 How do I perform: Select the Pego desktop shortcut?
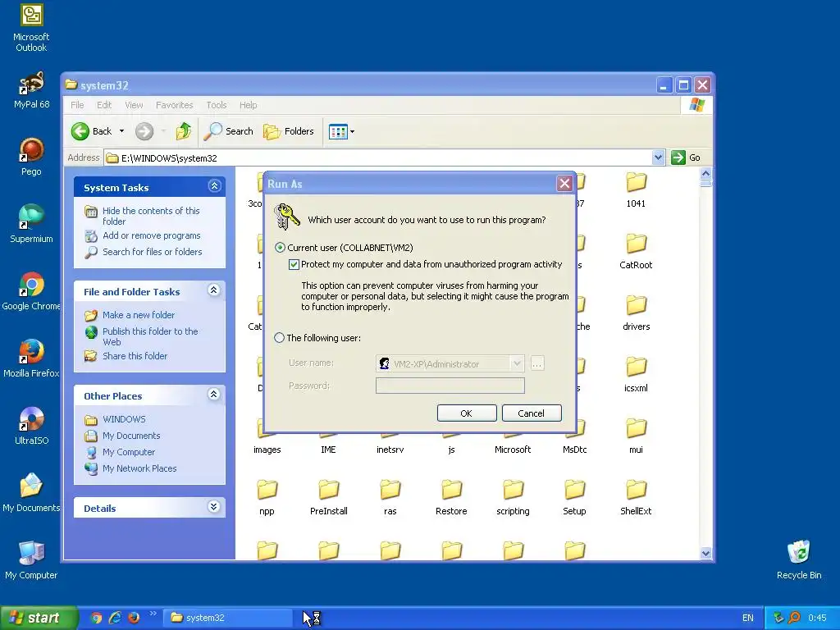(31, 157)
